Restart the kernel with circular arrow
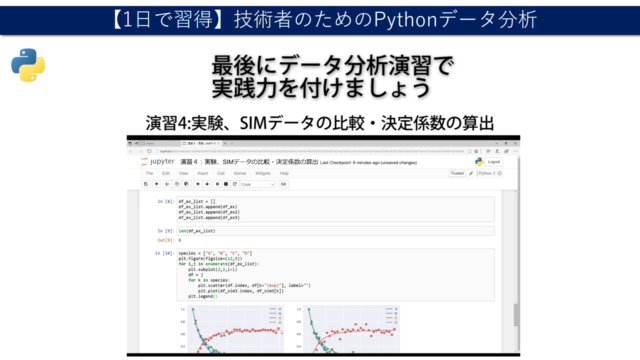The height and width of the screenshot is (360, 640). 235,184
